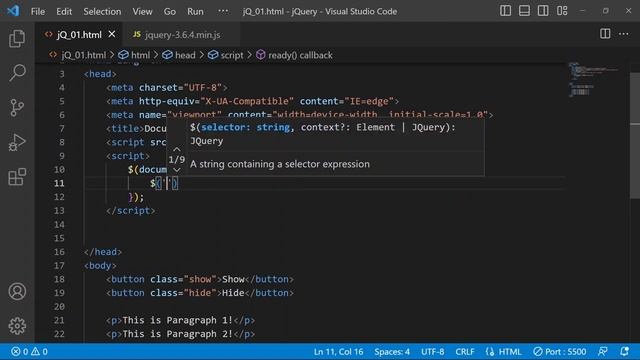The width and height of the screenshot is (640, 360).
Task: Click meta charset UTF-8 line
Action: pos(167,87)
